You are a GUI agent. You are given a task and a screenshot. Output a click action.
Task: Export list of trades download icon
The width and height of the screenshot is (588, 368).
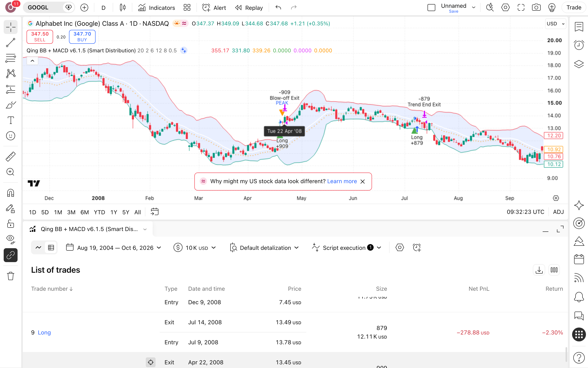(x=539, y=270)
